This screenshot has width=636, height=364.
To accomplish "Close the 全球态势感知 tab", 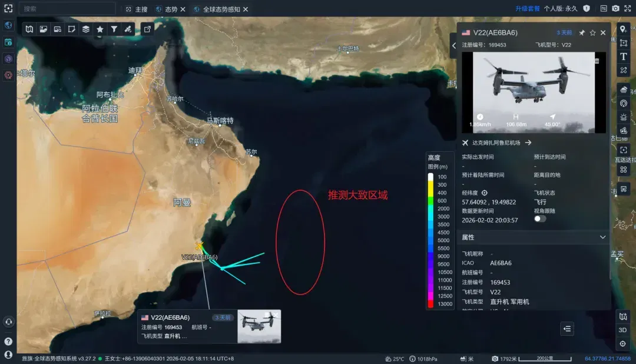I will (x=246, y=9).
